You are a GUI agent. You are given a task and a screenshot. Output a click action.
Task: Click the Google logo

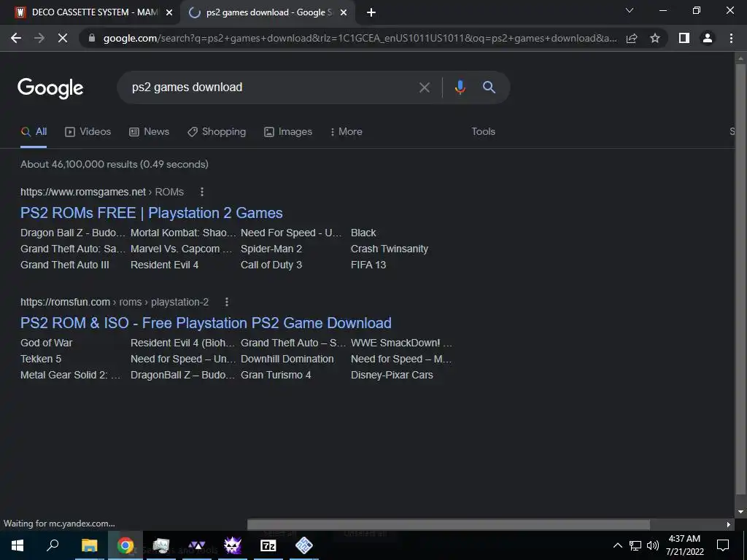click(50, 87)
